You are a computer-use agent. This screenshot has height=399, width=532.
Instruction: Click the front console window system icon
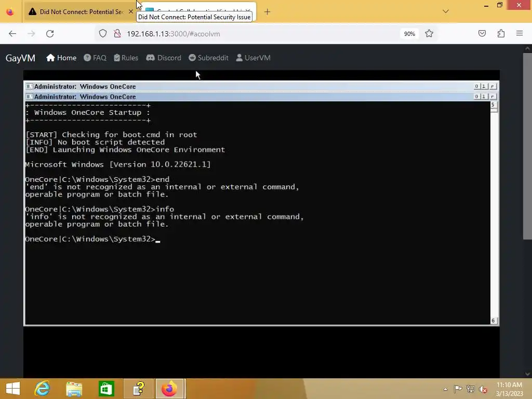[x=29, y=97]
